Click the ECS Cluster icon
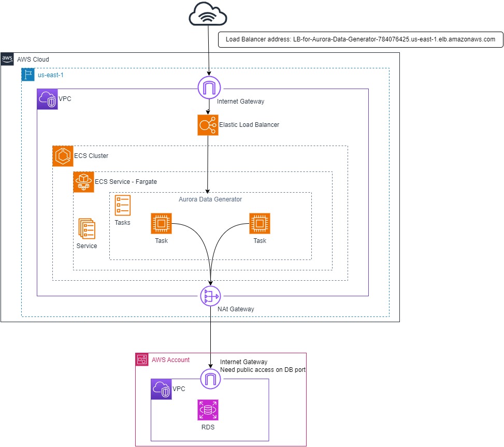The width and height of the screenshot is (504, 447). coord(63,156)
